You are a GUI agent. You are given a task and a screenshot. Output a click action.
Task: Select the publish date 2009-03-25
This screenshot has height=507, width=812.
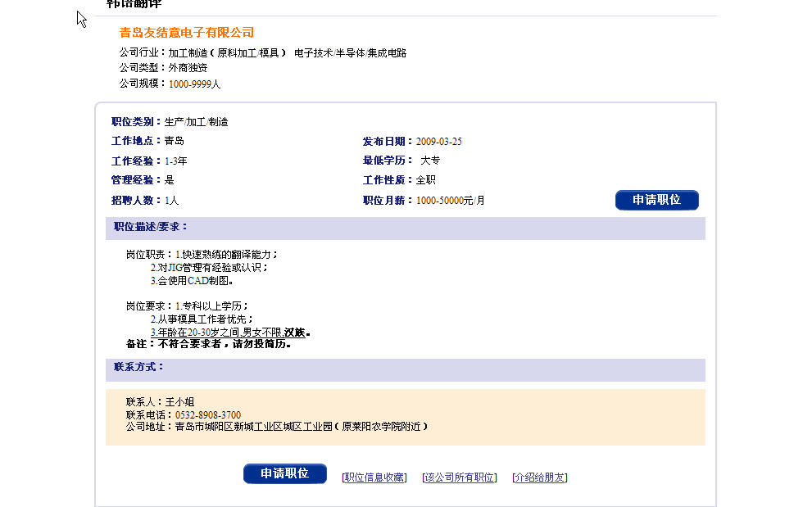(438, 142)
